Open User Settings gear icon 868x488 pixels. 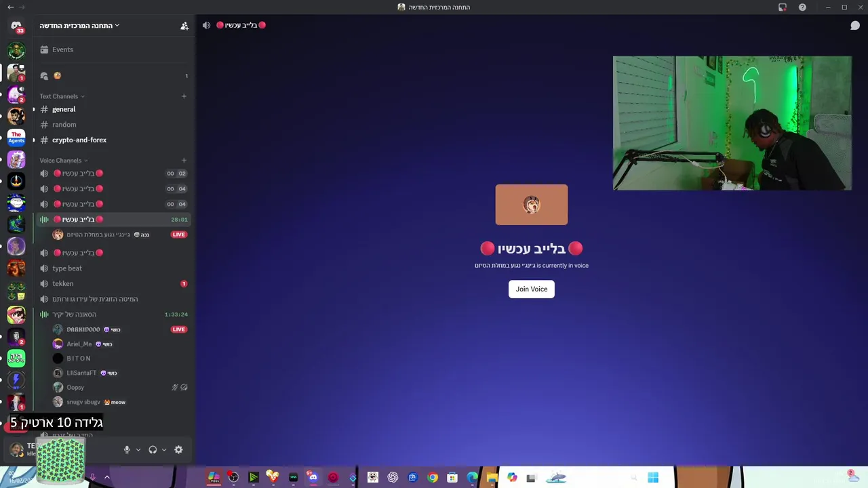point(178,449)
